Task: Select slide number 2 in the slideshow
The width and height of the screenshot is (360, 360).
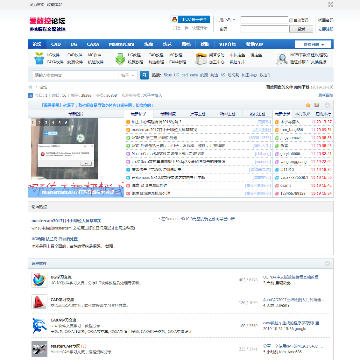Action: point(39,122)
